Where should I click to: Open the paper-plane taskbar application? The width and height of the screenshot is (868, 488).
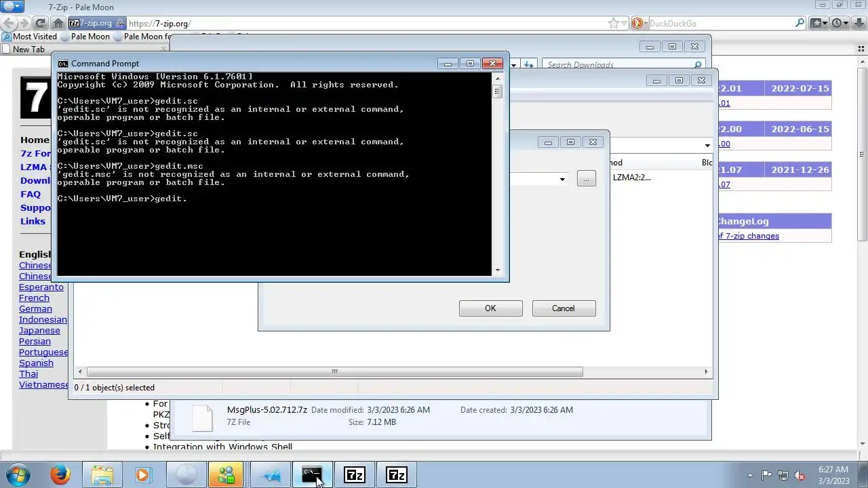[x=271, y=474]
